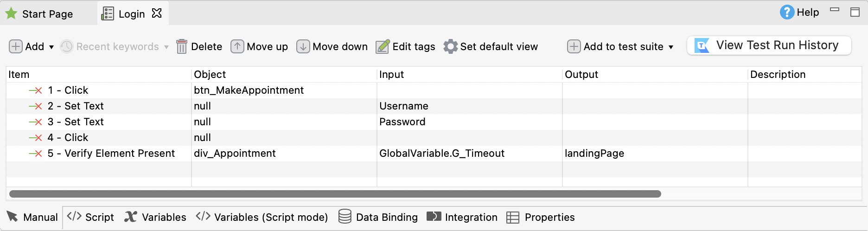Click the Move up arrow icon
Screen dimensions: 868x231
tap(237, 46)
